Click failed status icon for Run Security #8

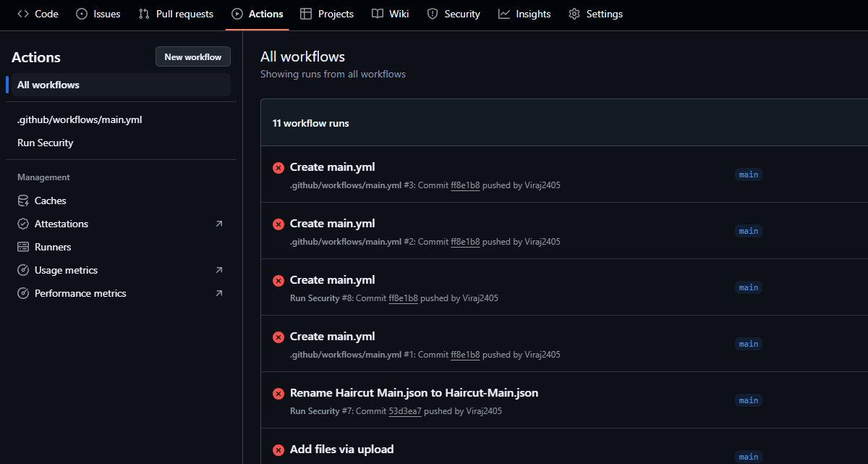click(x=278, y=281)
